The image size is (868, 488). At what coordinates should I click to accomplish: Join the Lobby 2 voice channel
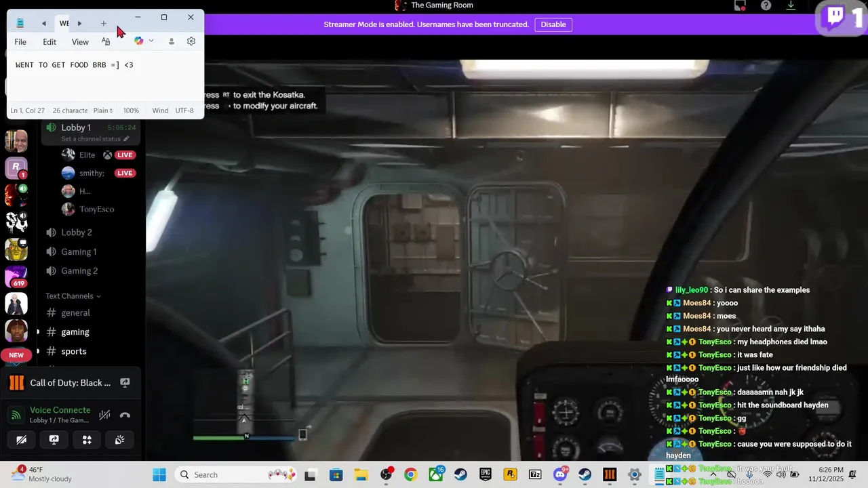coord(76,232)
